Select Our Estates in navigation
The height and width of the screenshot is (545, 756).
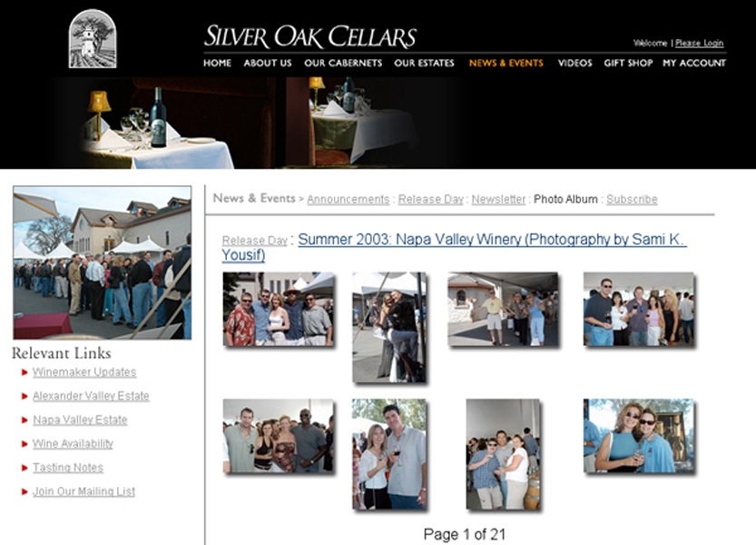pos(424,64)
